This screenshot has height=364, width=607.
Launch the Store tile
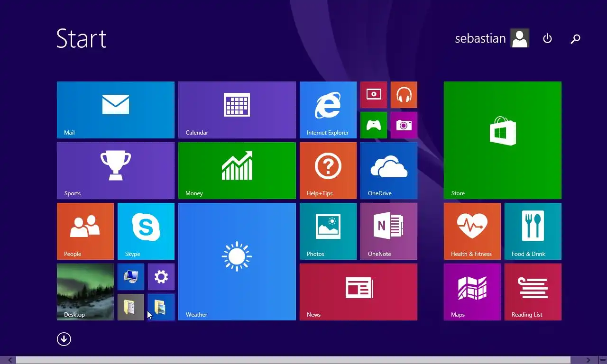(503, 140)
